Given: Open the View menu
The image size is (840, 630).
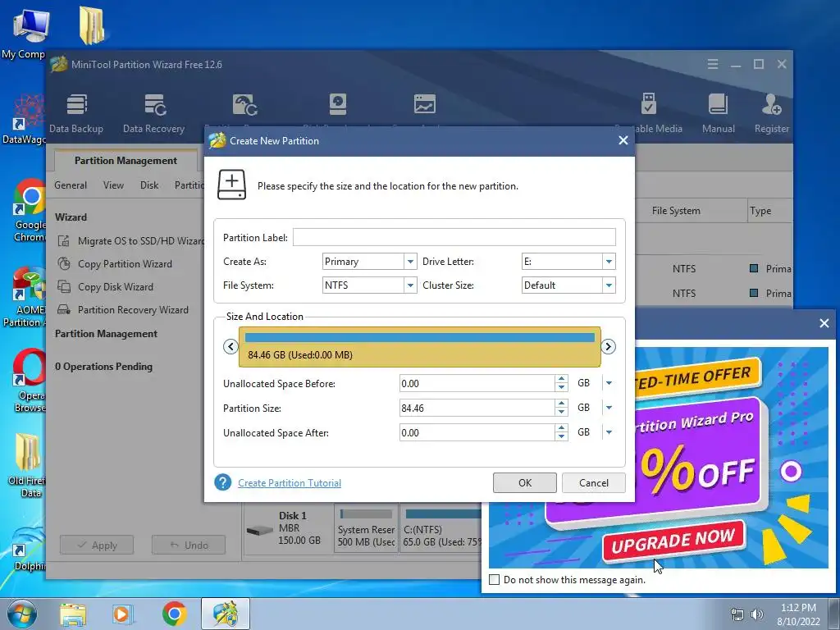Looking at the screenshot, I should (113, 185).
